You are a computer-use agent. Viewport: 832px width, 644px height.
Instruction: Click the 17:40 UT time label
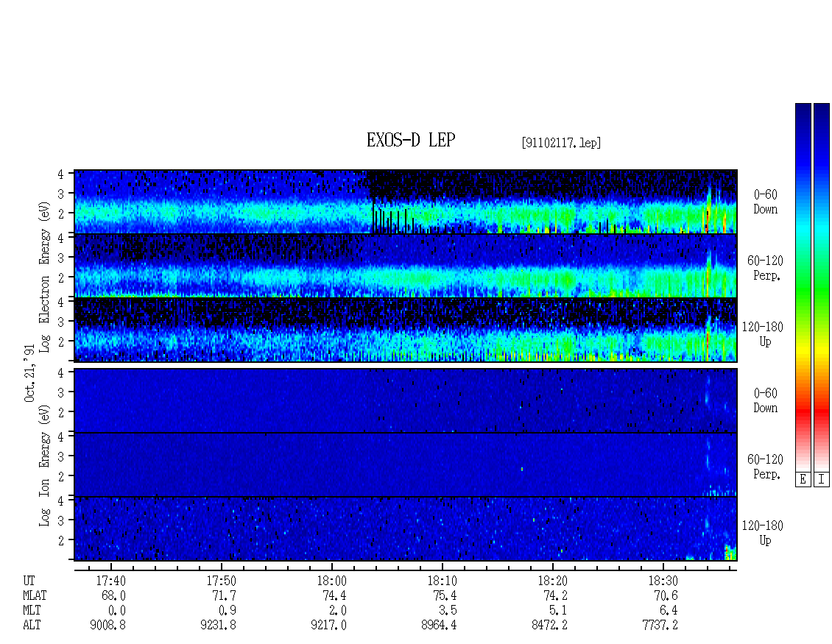click(111, 581)
